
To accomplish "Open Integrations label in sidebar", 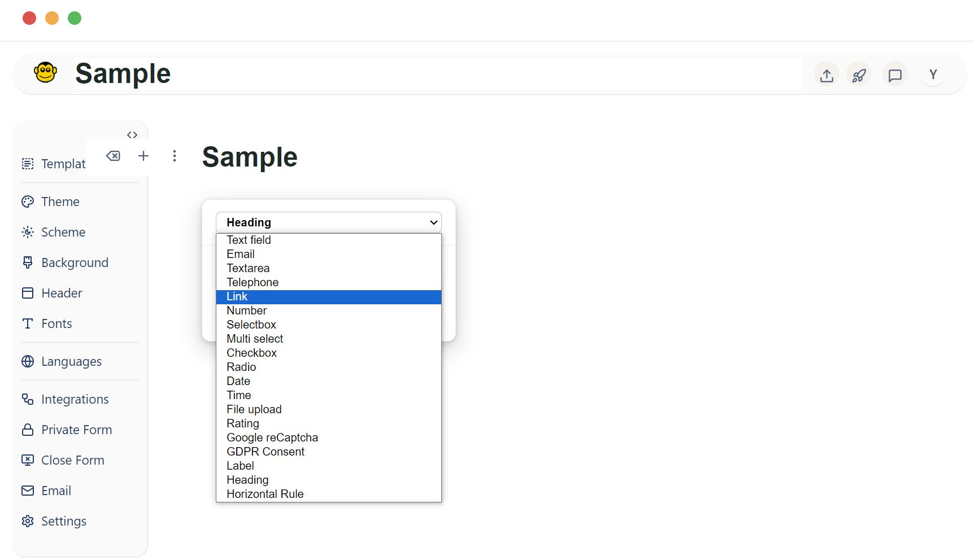I will pos(75,400).
